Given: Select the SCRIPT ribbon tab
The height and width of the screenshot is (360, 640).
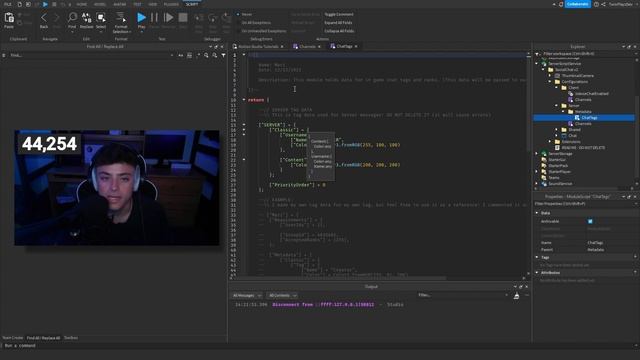Looking at the screenshot, I should pyautogui.click(x=192, y=4).
